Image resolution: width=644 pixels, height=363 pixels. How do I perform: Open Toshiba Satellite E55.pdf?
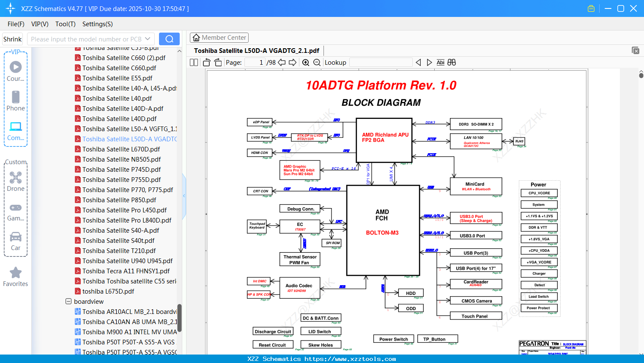[x=118, y=78]
